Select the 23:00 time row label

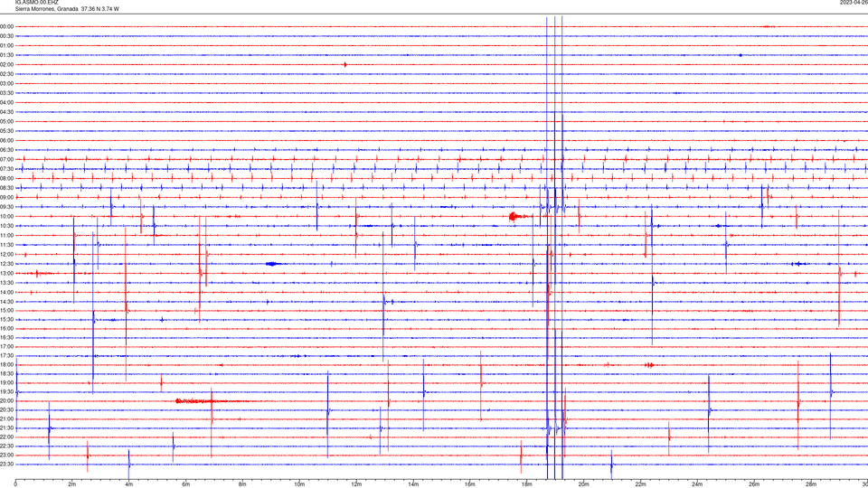7,455
